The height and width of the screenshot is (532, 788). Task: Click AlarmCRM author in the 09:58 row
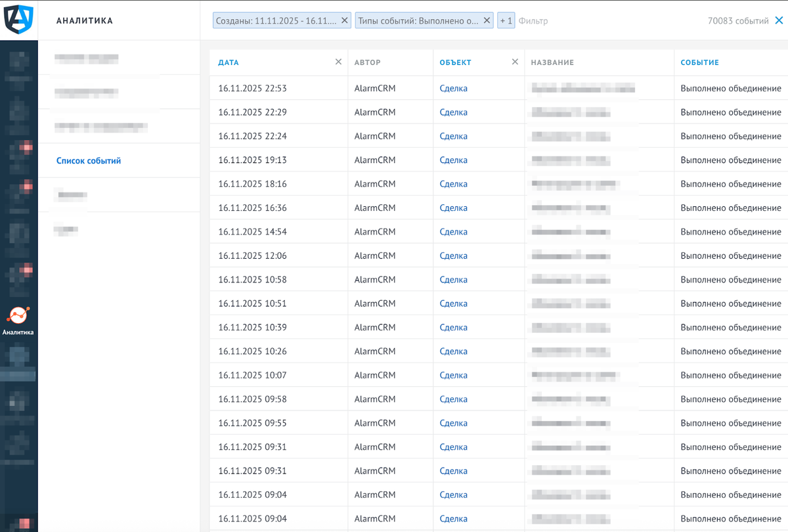point(375,399)
